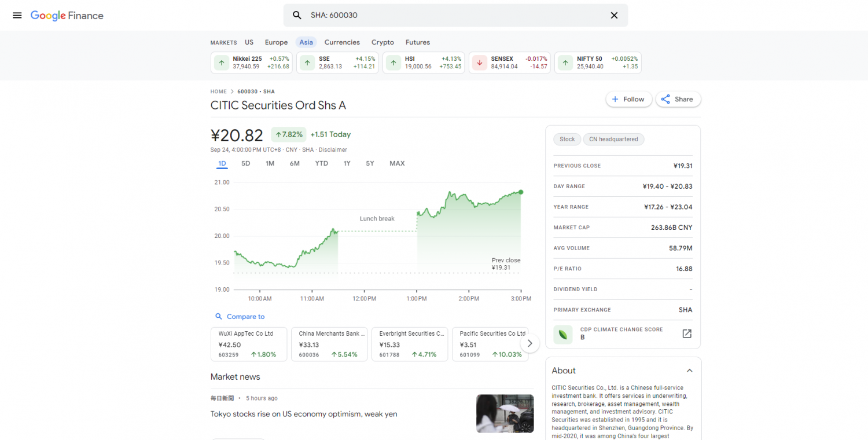868x440 pixels.
Task: Open Pacific Securities Co Ltd card
Action: tap(490, 344)
